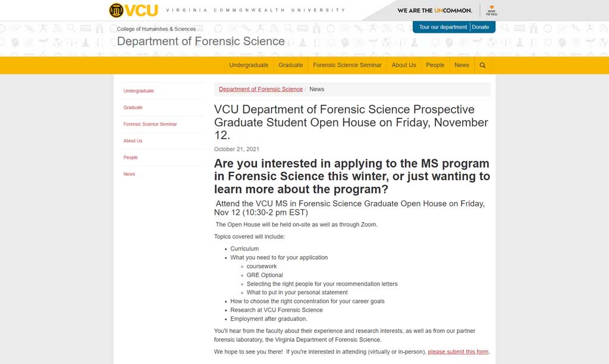Click the Give to VCU heart icon

(491, 10)
